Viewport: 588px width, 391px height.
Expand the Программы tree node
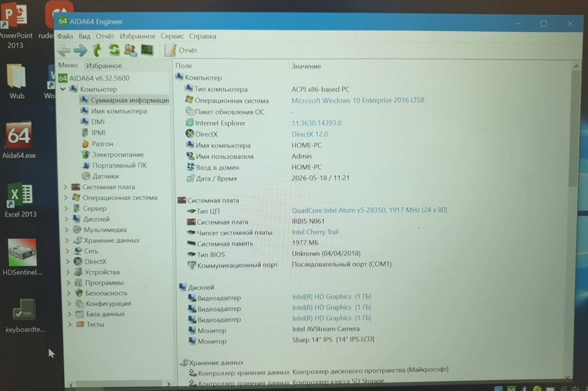tap(69, 282)
